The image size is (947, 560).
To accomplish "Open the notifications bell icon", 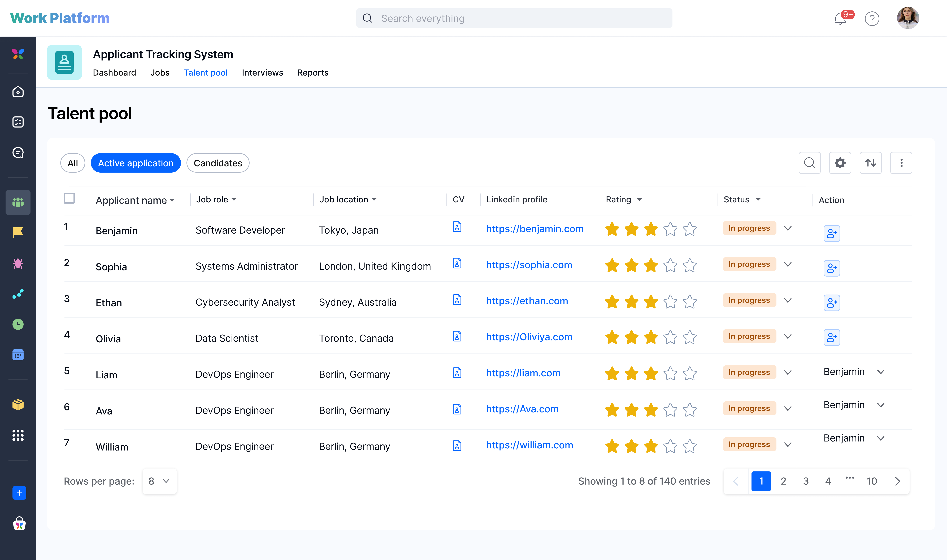I will click(x=841, y=19).
